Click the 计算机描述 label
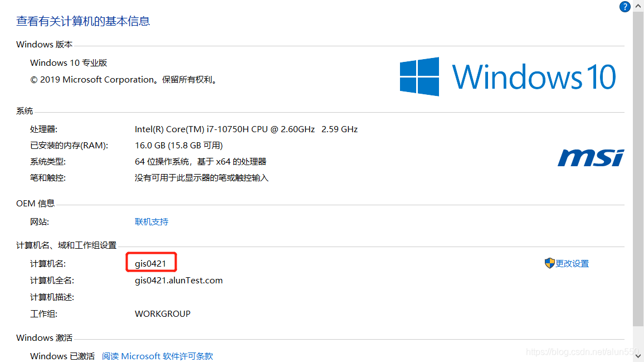Screen dimensions: 644x362 [x=52, y=297]
